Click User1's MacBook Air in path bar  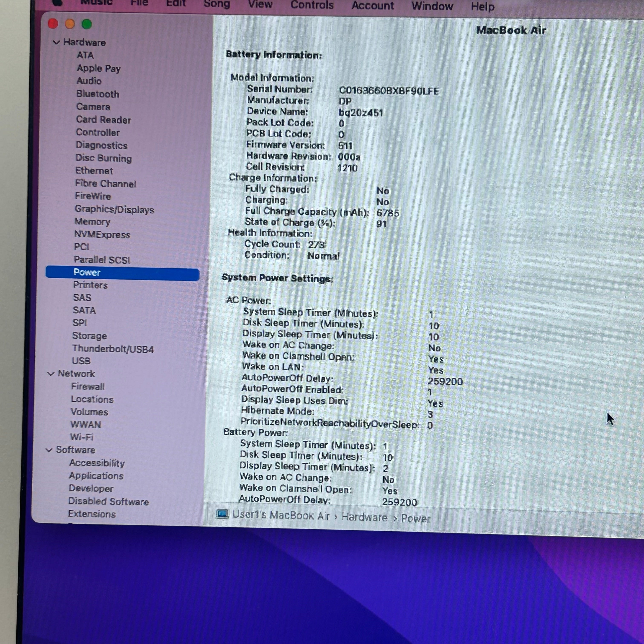pos(281,515)
